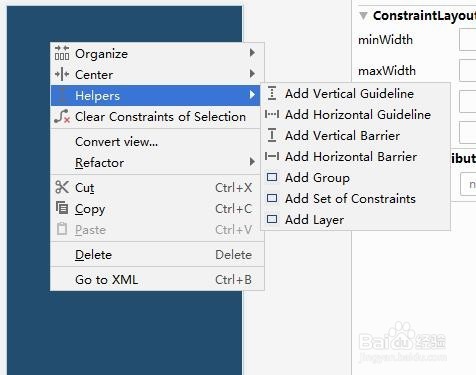Viewport: 476px width, 375px height.
Task: Collapse the ConstraintLayout section triangle
Action: tap(363, 16)
